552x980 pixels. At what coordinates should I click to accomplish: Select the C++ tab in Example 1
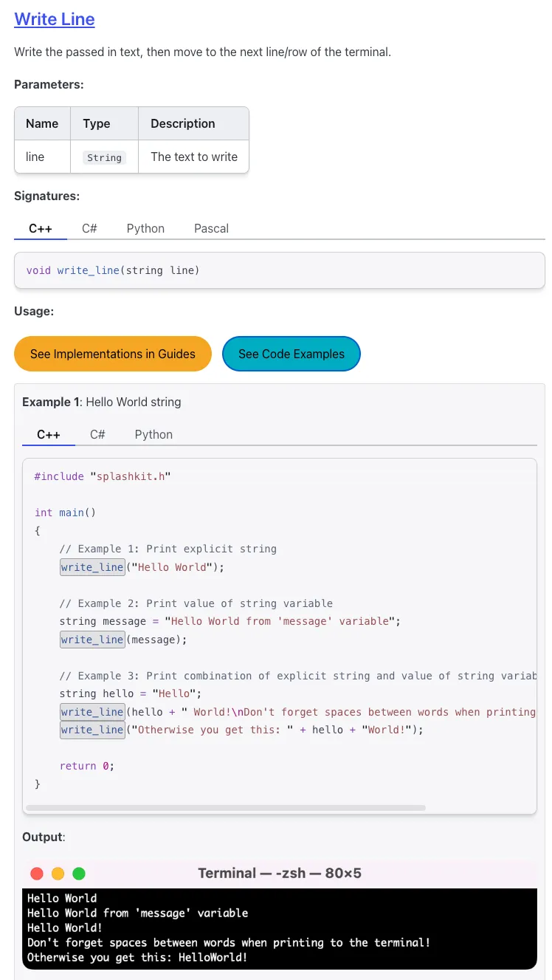point(49,434)
